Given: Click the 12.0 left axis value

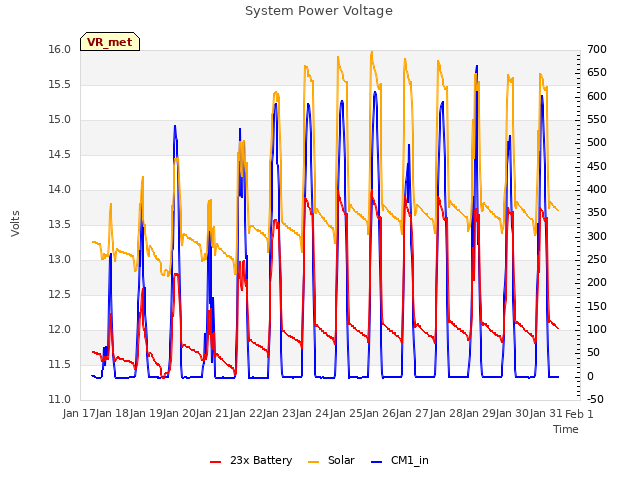Looking at the screenshot, I should pyautogui.click(x=60, y=330).
